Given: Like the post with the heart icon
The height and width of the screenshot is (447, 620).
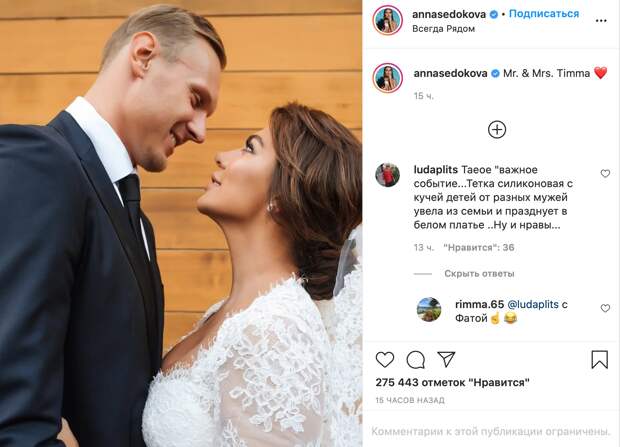Looking at the screenshot, I should (385, 360).
